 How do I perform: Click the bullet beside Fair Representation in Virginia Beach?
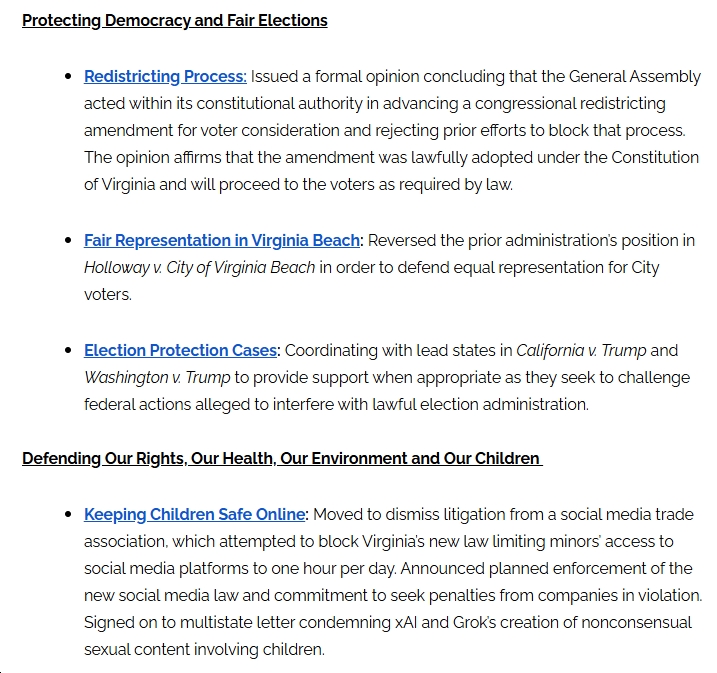pyautogui.click(x=68, y=241)
